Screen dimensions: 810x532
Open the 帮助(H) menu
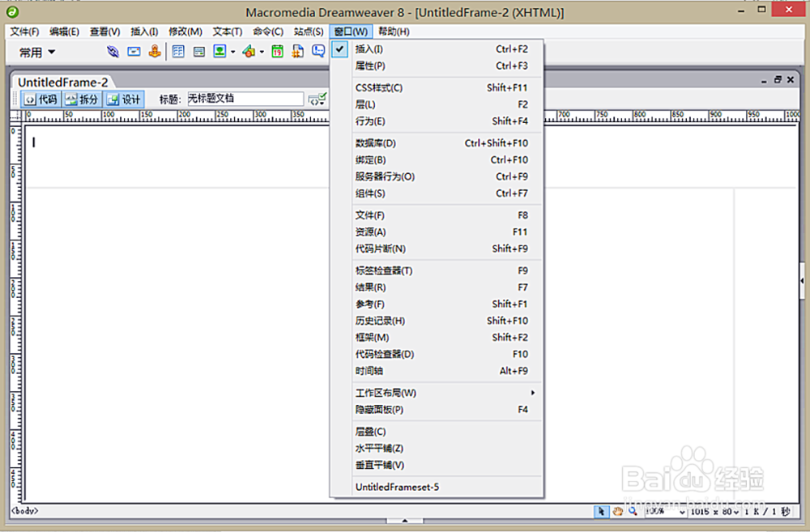[394, 32]
